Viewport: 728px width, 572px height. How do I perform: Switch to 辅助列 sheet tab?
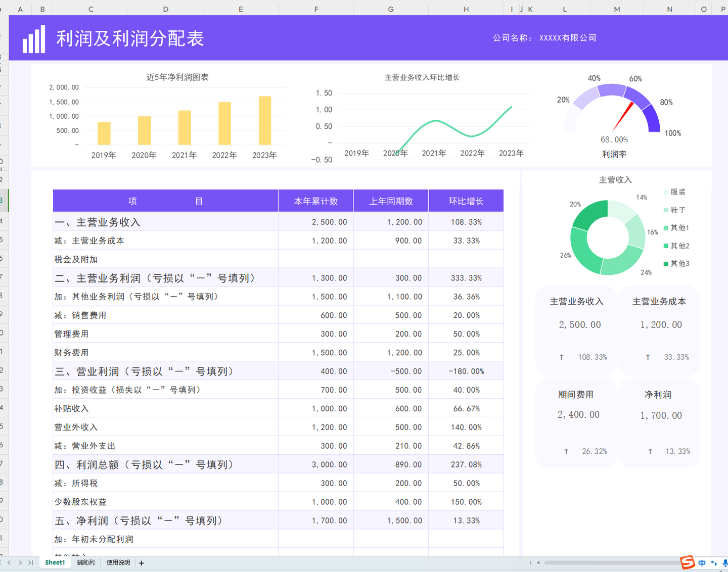click(x=85, y=562)
